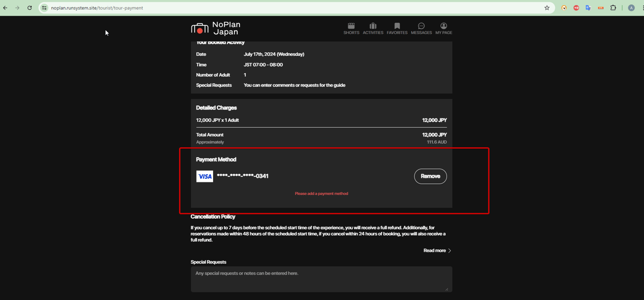Click the 111.6 AUD approximate amount
644x300 pixels.
point(437,142)
